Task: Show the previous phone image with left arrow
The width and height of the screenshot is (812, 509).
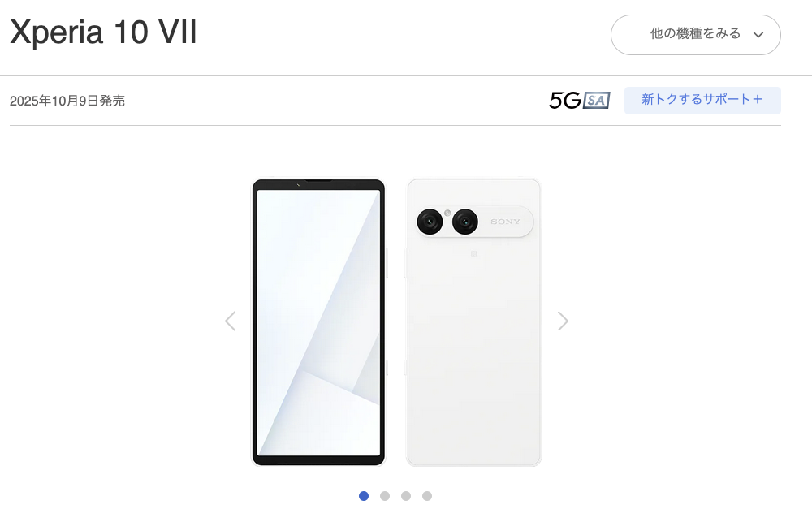Action: pos(230,321)
